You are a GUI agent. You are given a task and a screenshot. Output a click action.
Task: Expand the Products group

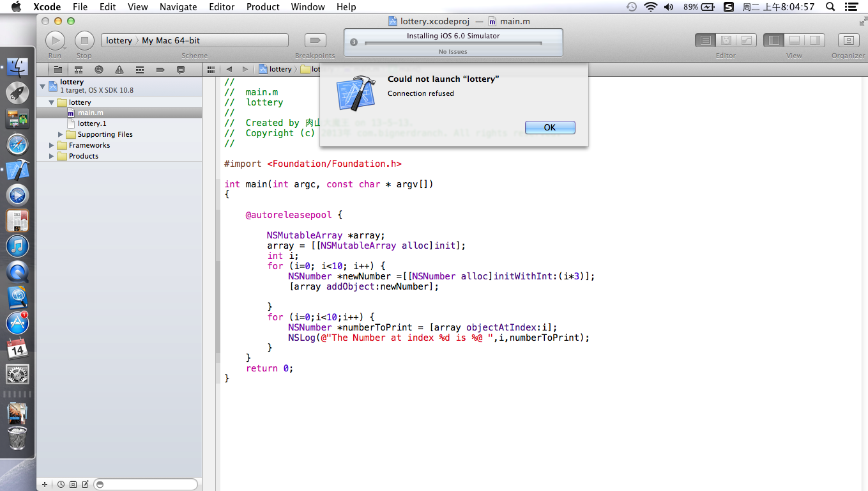point(52,156)
